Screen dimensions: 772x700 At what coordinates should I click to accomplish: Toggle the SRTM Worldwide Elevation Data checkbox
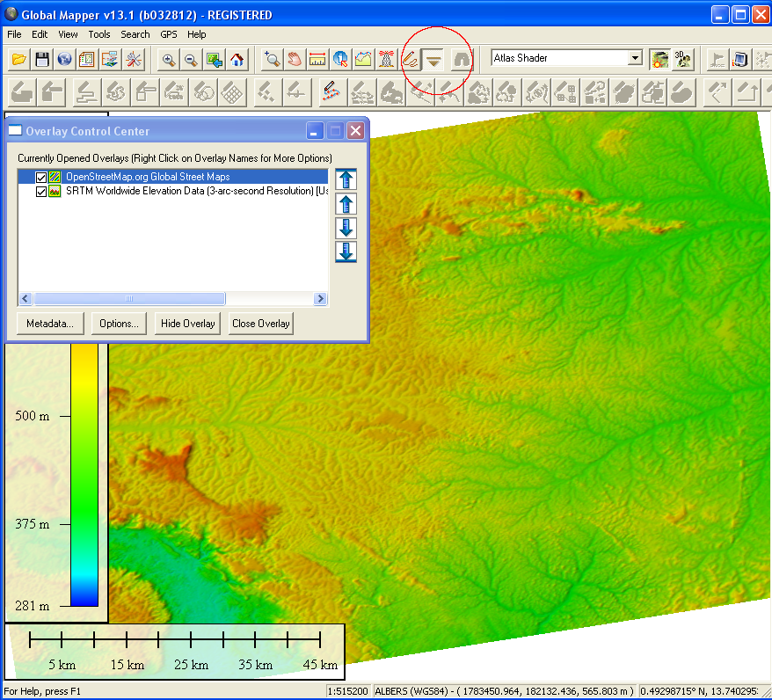40,192
